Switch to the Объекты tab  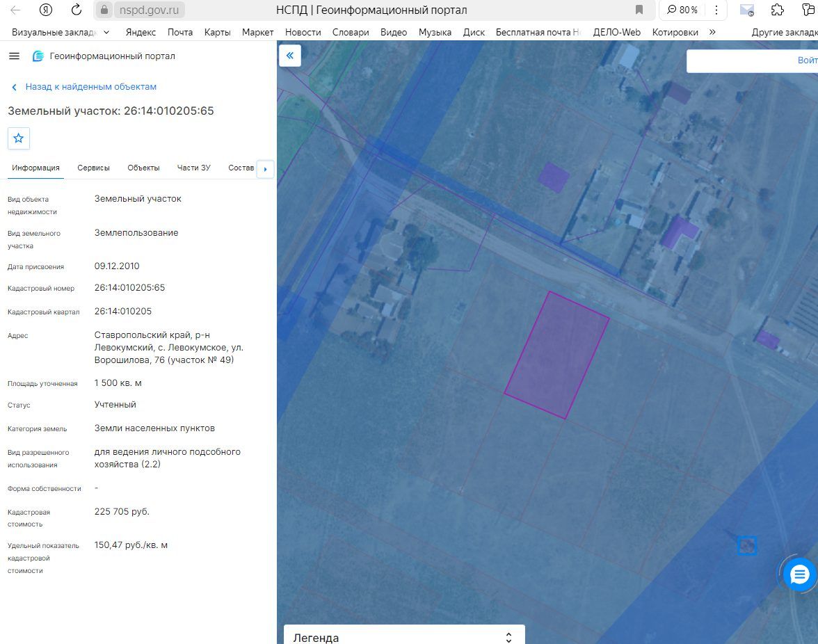click(143, 168)
